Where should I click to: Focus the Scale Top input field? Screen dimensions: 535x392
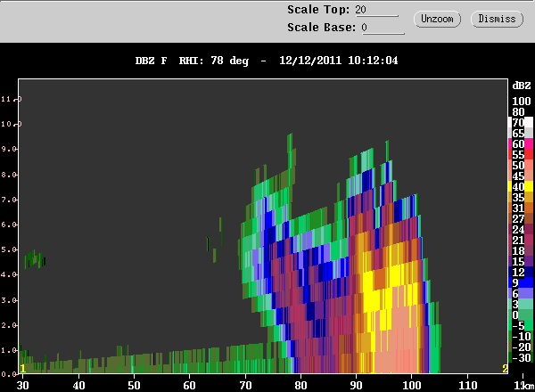pos(376,10)
